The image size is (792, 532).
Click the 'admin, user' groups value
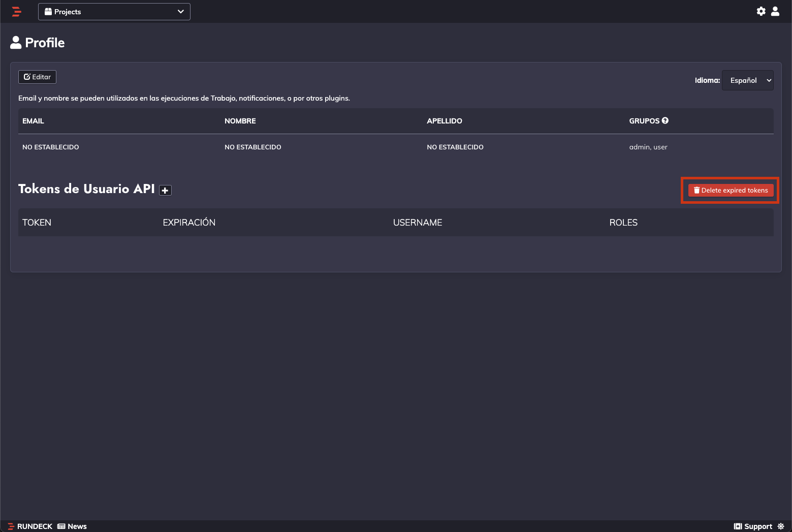pyautogui.click(x=648, y=147)
